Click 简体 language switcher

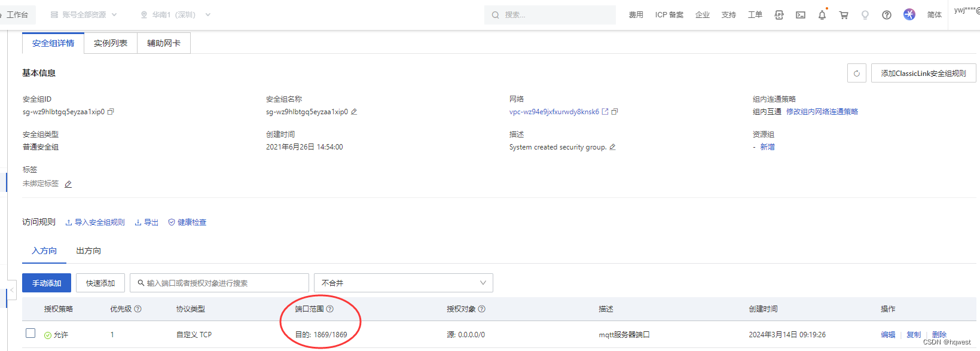[935, 15]
